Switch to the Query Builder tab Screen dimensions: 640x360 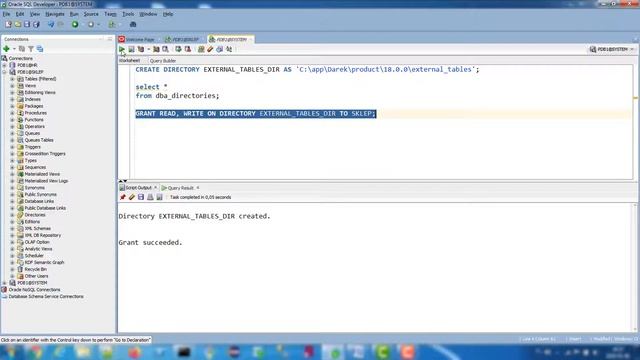(162, 61)
